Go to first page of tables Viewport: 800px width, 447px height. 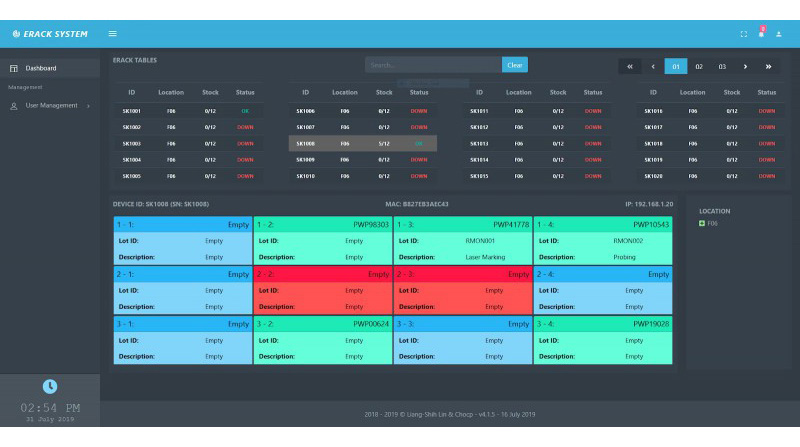[630, 66]
